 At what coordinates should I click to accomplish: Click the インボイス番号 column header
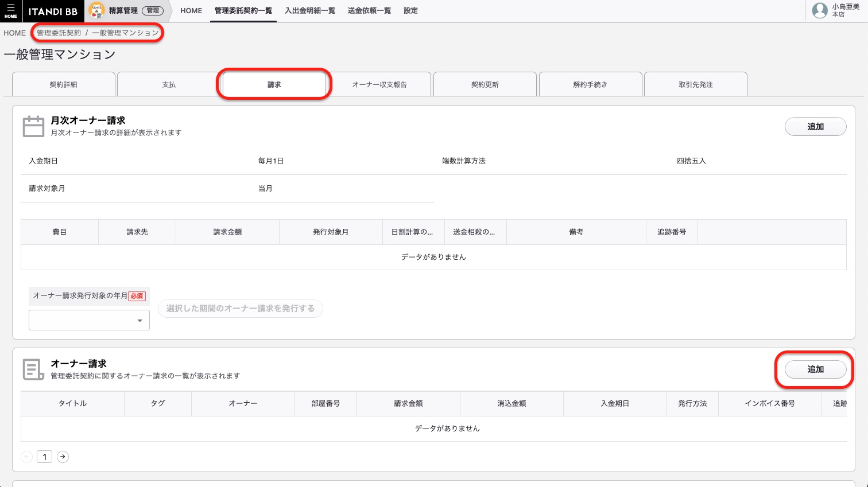pyautogui.click(x=770, y=404)
